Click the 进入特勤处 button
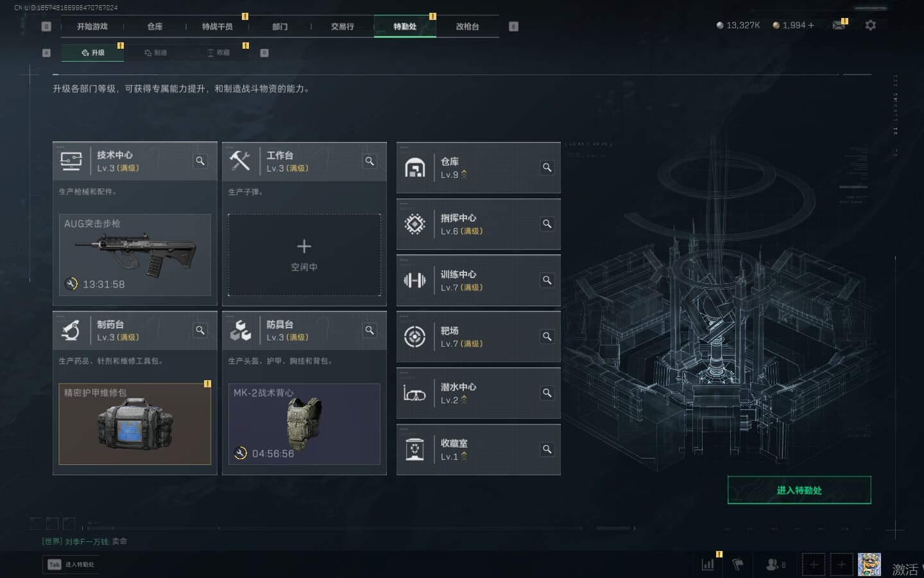Image resolution: width=924 pixels, height=578 pixels. tap(799, 490)
